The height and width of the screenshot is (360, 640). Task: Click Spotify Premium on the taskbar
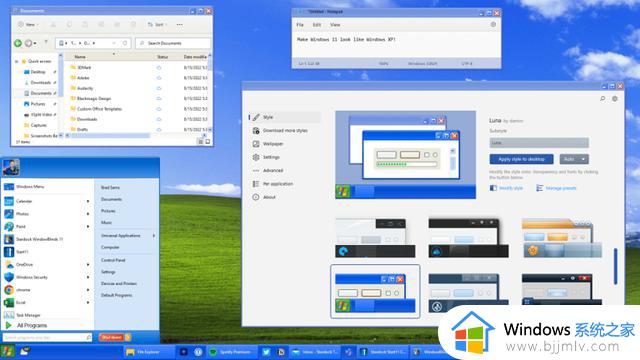[233, 352]
